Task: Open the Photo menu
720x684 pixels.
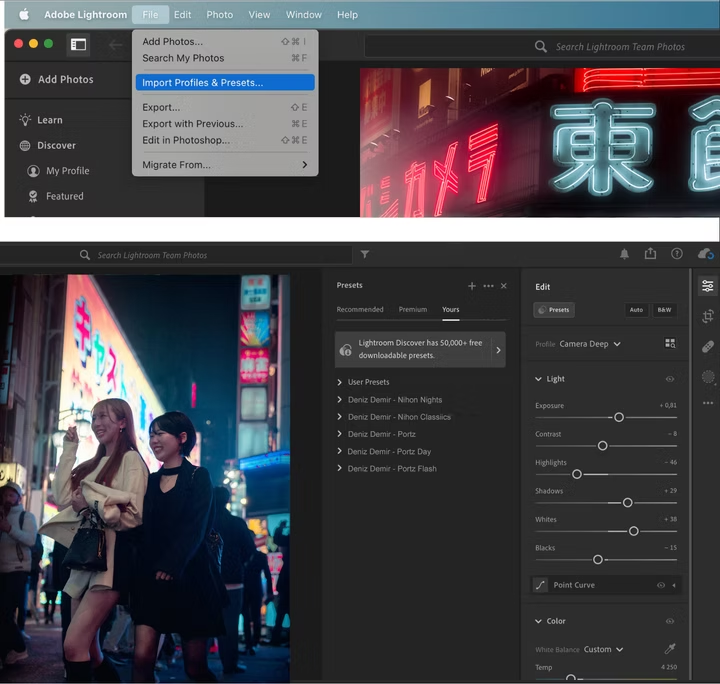Action: click(219, 15)
